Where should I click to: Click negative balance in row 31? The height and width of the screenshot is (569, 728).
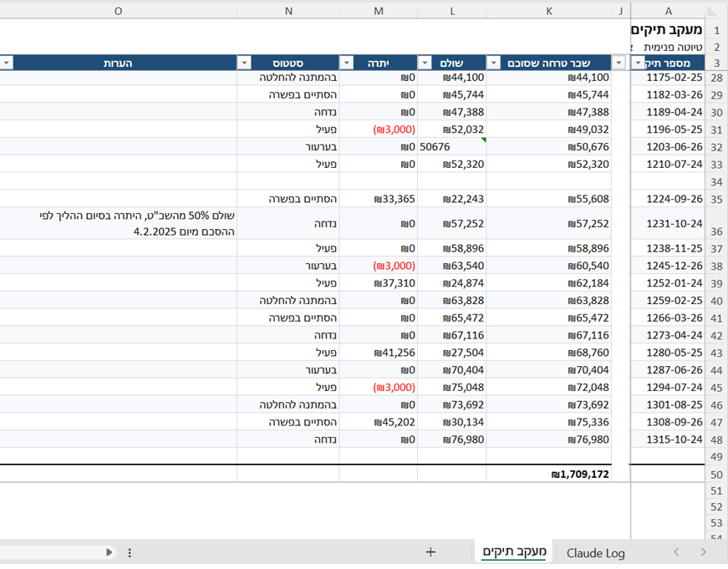pyautogui.click(x=379, y=130)
